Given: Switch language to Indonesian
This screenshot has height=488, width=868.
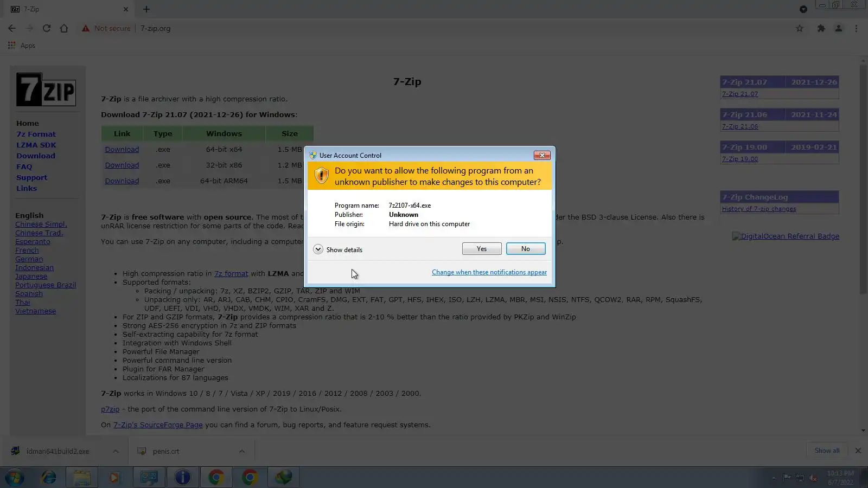Looking at the screenshot, I should tap(34, 268).
